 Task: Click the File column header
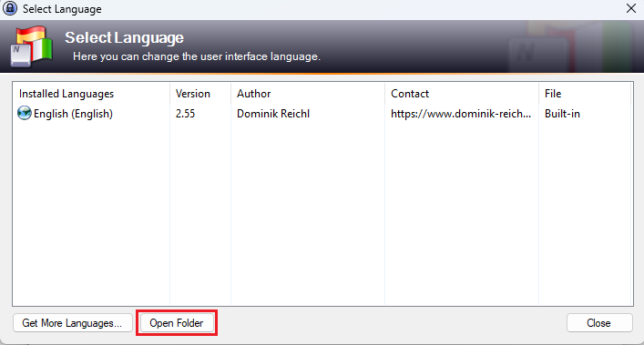click(x=585, y=94)
